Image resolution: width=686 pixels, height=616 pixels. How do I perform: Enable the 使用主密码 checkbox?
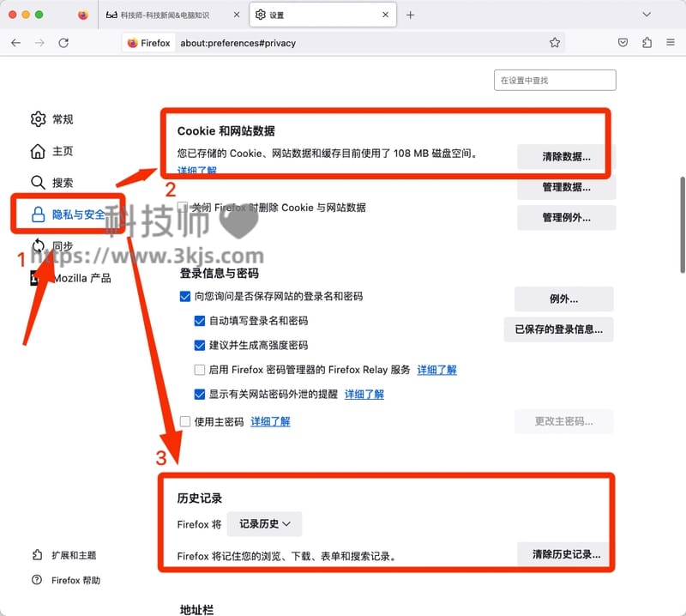pos(184,421)
